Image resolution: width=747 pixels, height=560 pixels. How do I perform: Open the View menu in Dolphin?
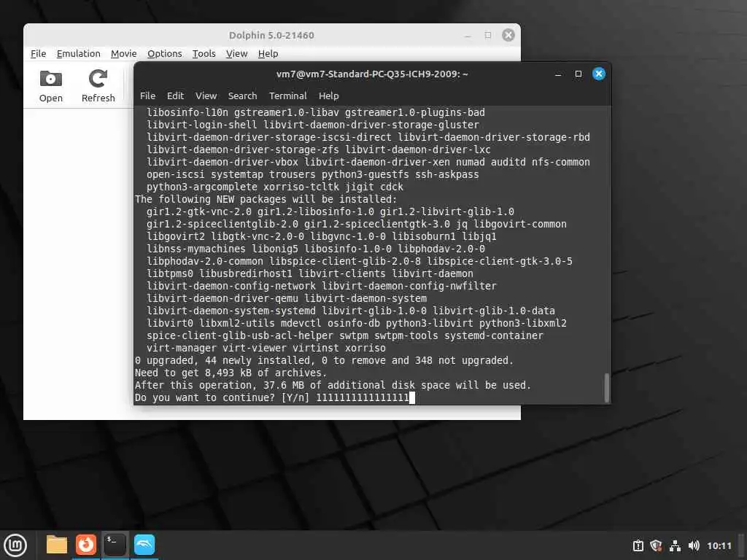point(236,54)
